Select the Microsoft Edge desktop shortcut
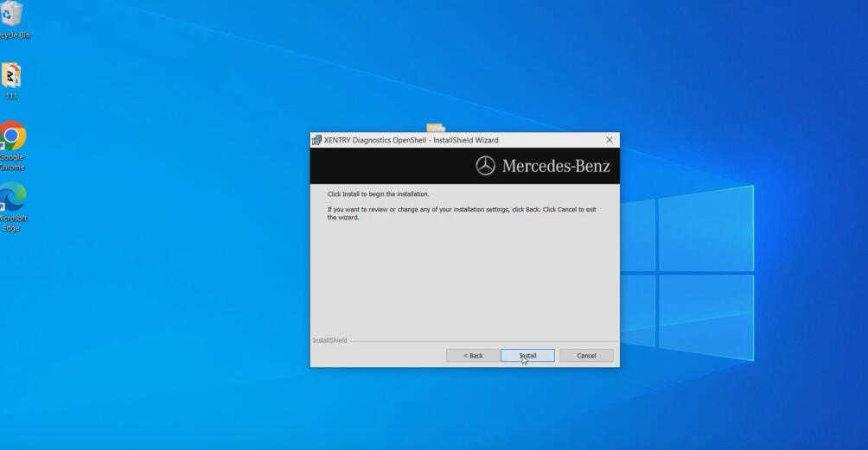Image resolution: width=868 pixels, height=450 pixels. tap(13, 206)
